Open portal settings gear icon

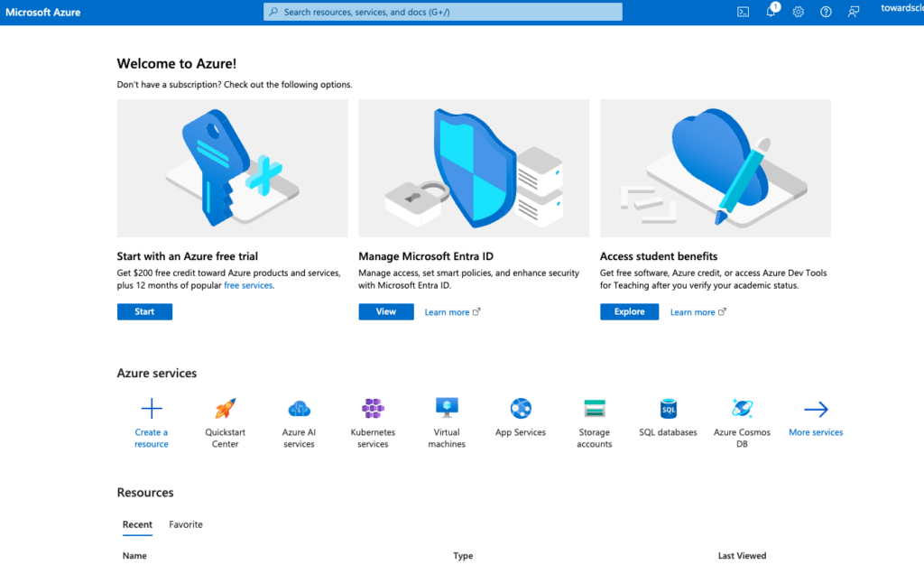798,12
